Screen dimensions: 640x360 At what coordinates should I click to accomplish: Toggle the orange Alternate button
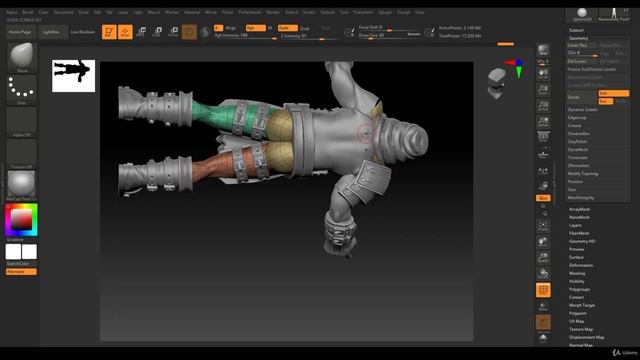(x=21, y=271)
